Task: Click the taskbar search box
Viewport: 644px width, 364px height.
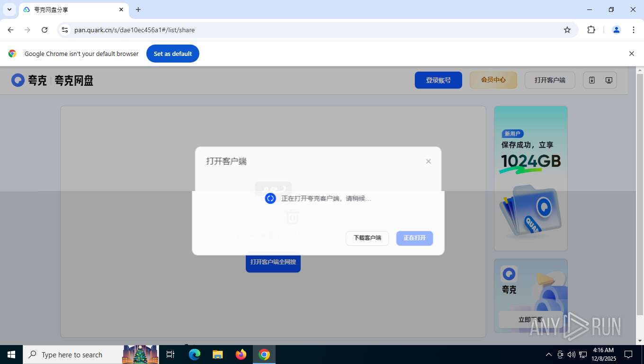Action: pyautogui.click(x=91, y=355)
